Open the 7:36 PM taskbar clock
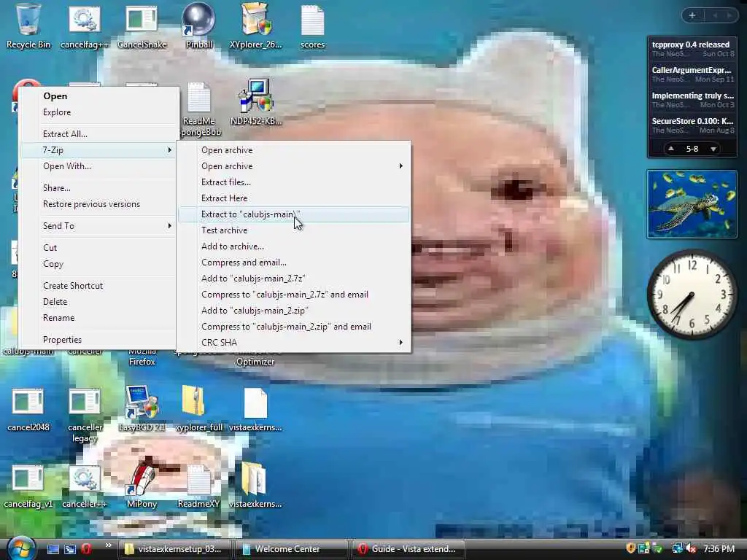This screenshot has height=560, width=747. (719, 549)
